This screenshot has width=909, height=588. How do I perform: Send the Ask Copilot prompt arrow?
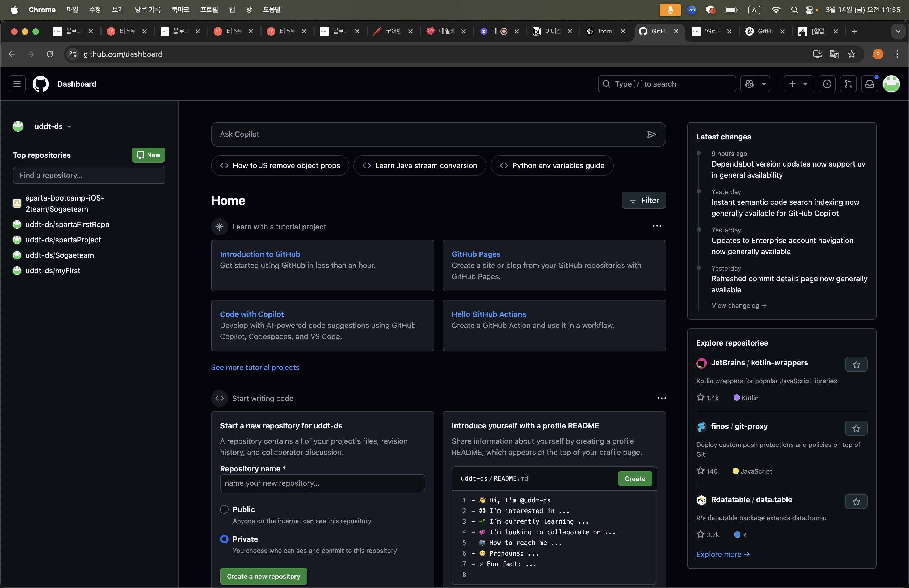[x=651, y=134]
